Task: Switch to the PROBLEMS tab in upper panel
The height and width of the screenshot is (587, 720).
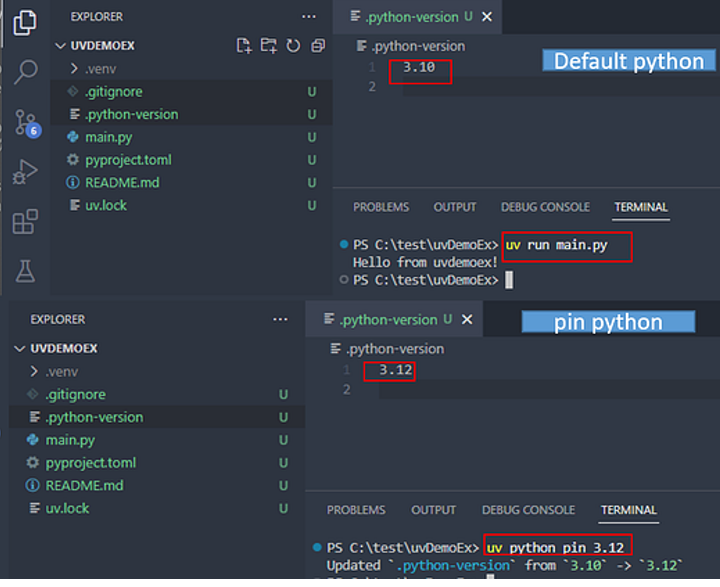Action: [381, 207]
